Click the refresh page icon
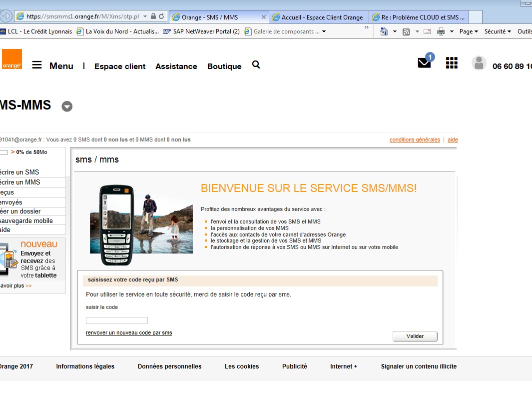Image resolution: width=532 pixels, height=393 pixels. click(161, 16)
